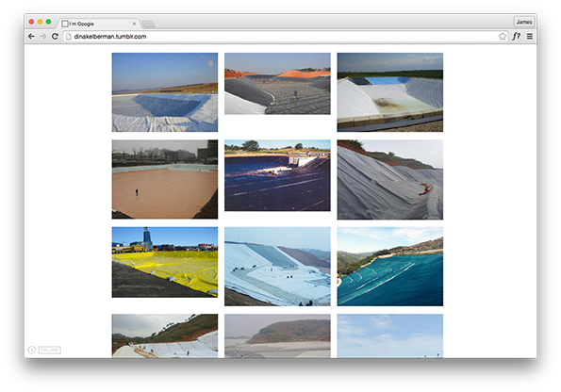Open the photo showing mostly blue sky

(390, 335)
